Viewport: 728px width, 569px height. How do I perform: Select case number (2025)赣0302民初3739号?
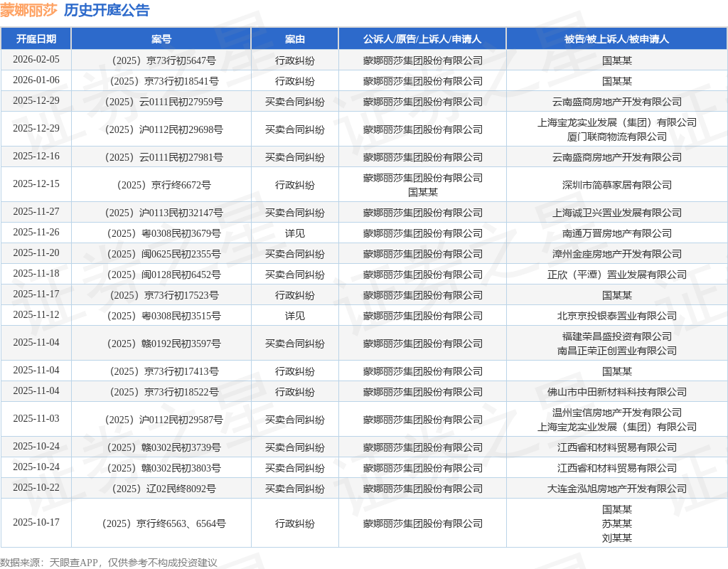pyautogui.click(x=161, y=447)
